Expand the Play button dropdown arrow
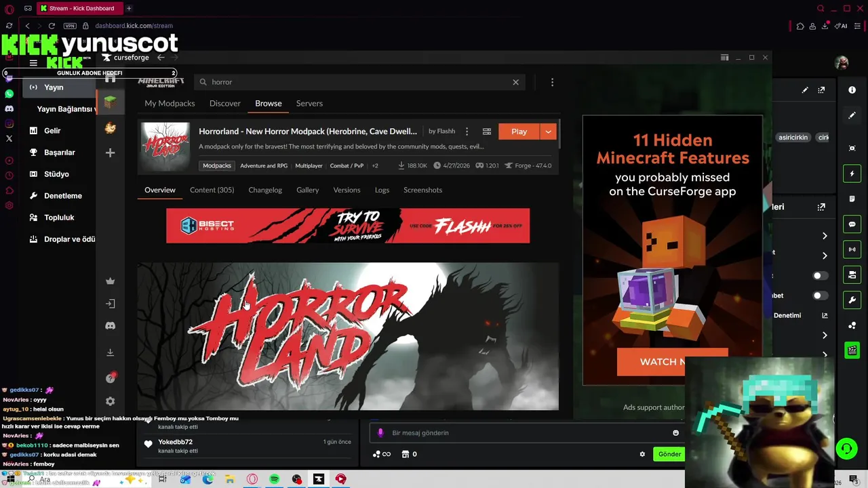Image resolution: width=868 pixels, height=488 pixels. pos(548,131)
